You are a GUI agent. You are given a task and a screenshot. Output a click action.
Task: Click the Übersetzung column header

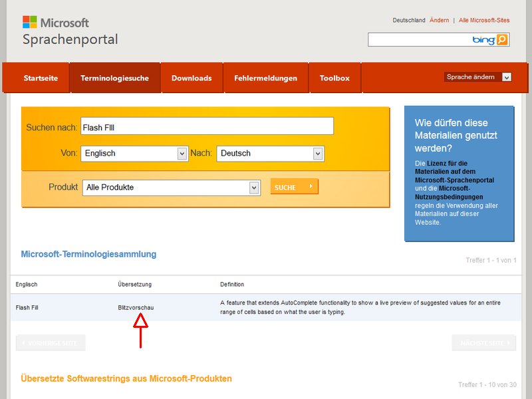[135, 285]
